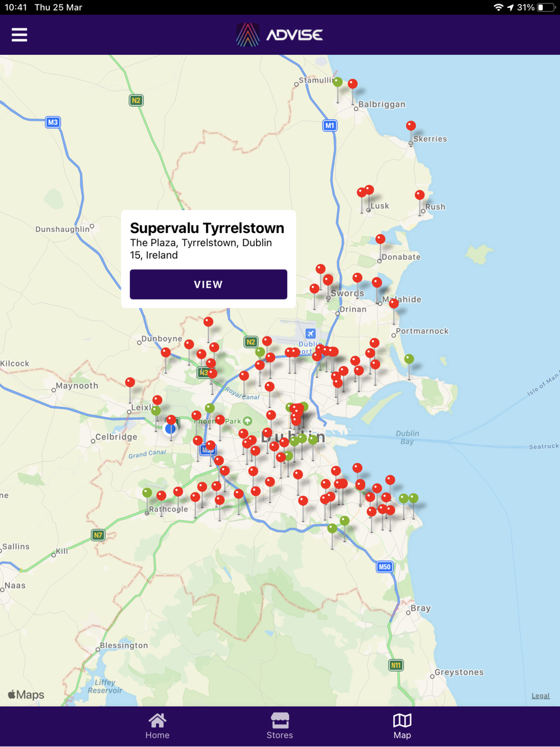This screenshot has width=560, height=747.
Task: Tap the M50 shield near Bray
Action: [384, 567]
